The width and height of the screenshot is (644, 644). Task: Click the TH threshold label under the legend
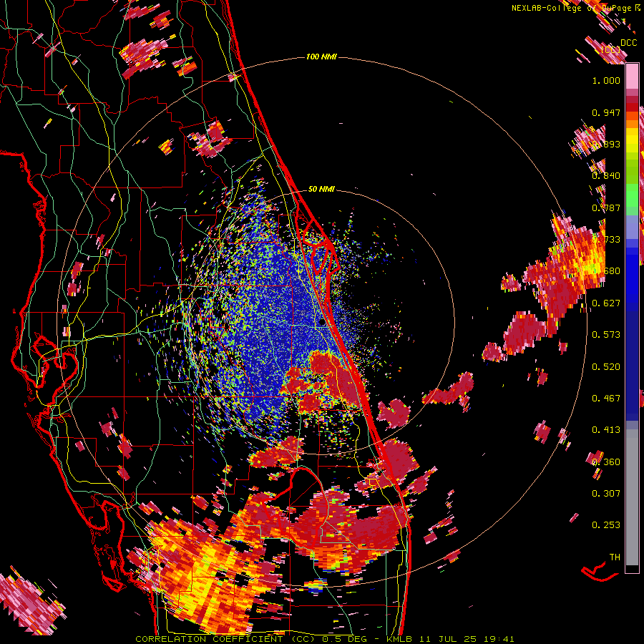tap(615, 557)
